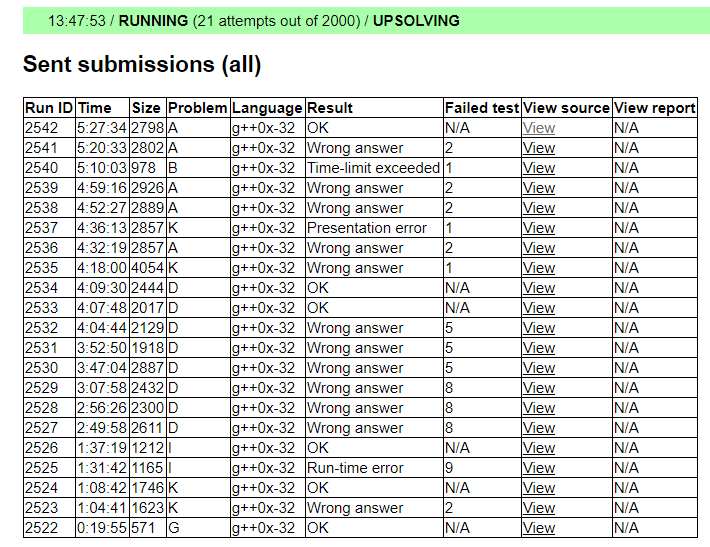Open source for time-limit exceeded run 2540
710x547 pixels.
tap(538, 168)
